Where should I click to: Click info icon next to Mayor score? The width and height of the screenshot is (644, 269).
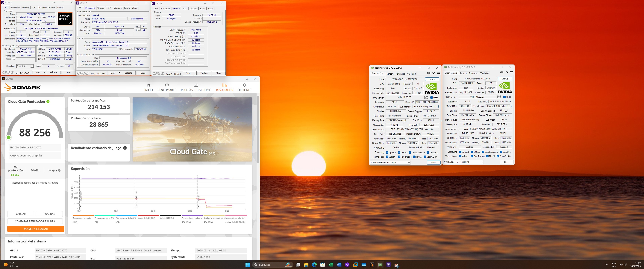tap(59, 170)
